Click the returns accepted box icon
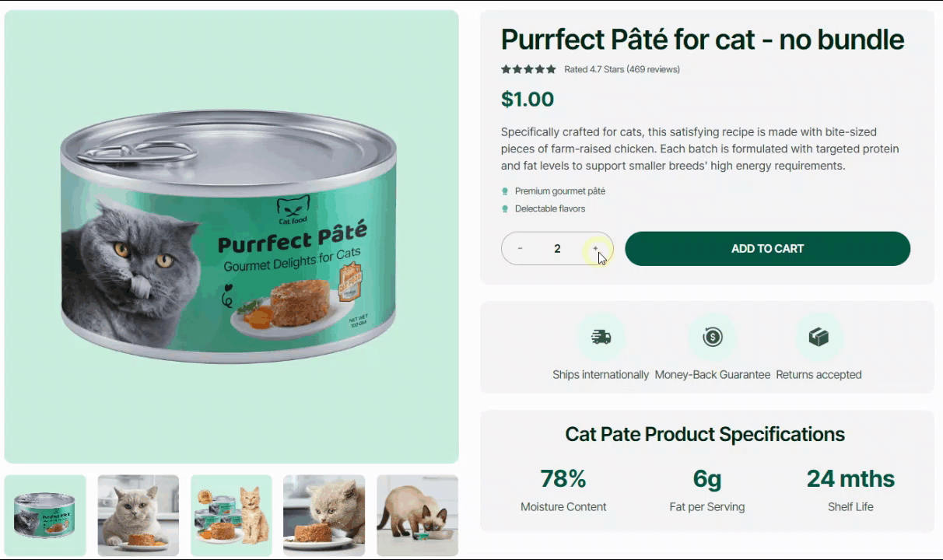The width and height of the screenshot is (943, 560). (819, 337)
